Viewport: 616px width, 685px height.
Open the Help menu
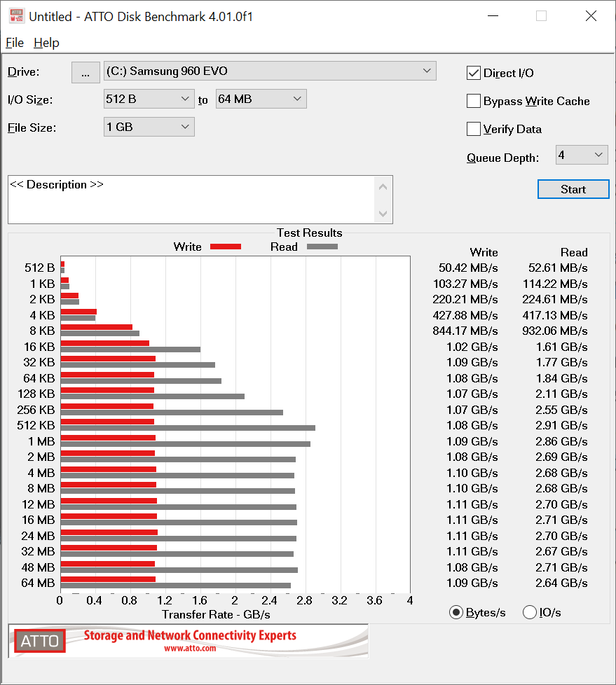point(46,43)
